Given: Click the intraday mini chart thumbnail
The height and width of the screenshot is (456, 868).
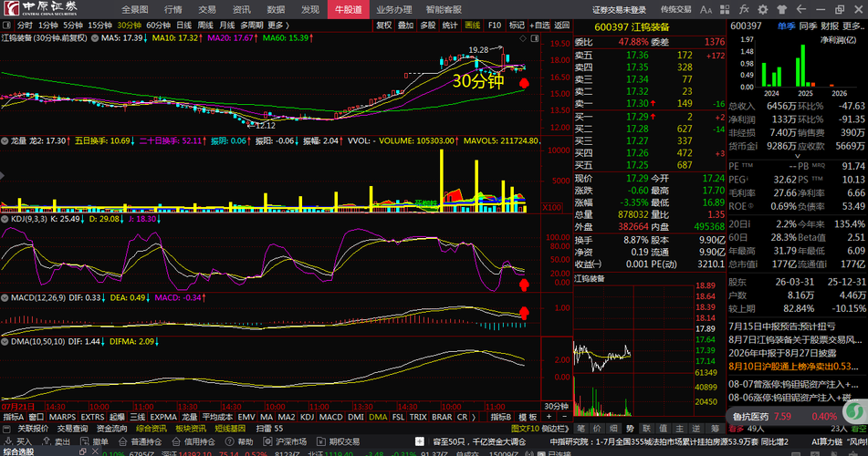Looking at the screenshot, I should pyautogui.click(x=633, y=351).
